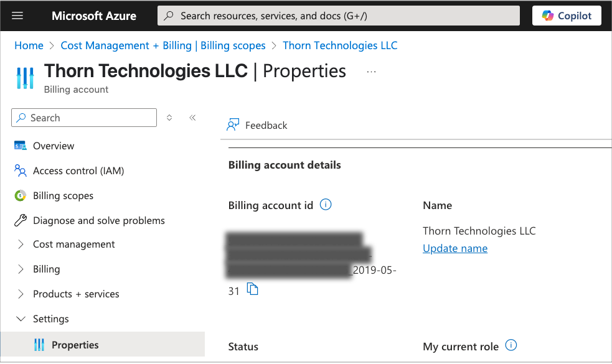Click the Feedback icon
Image resolution: width=612 pixels, height=364 pixels.
coord(232,125)
